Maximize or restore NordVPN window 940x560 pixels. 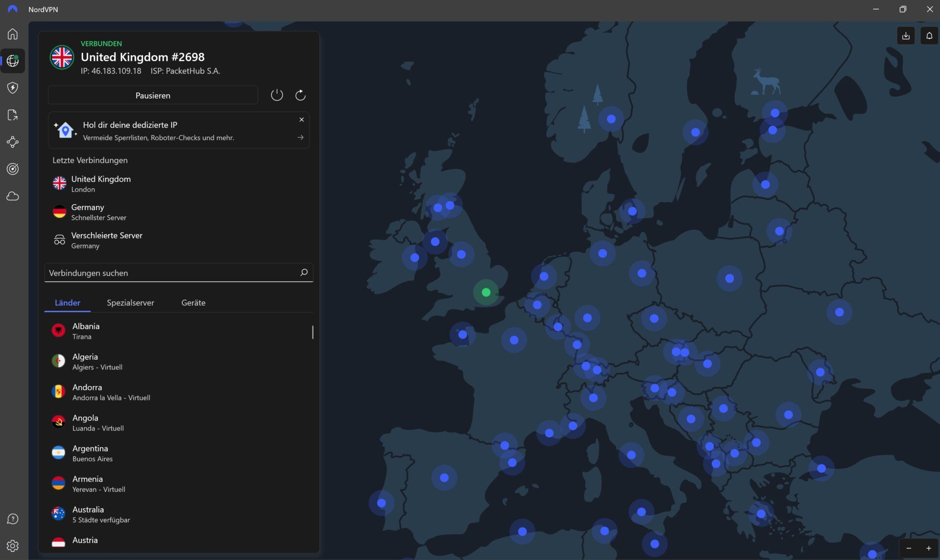coord(903,9)
